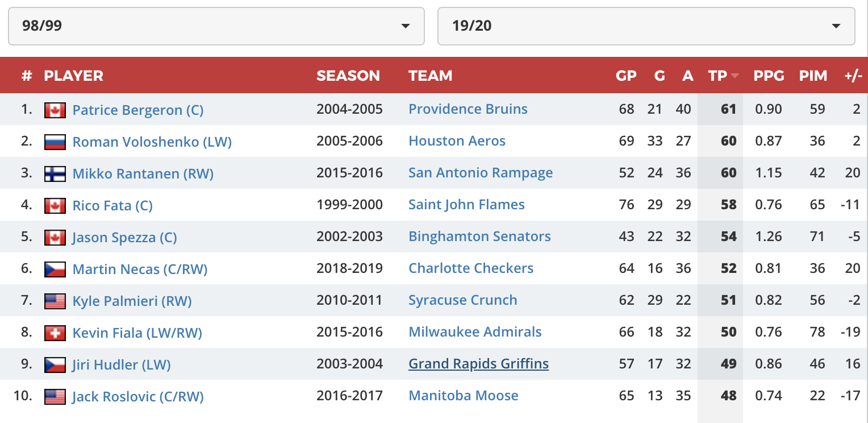Sort table by PPG column header
Image resolution: width=868 pixels, height=423 pixels.
click(x=769, y=76)
